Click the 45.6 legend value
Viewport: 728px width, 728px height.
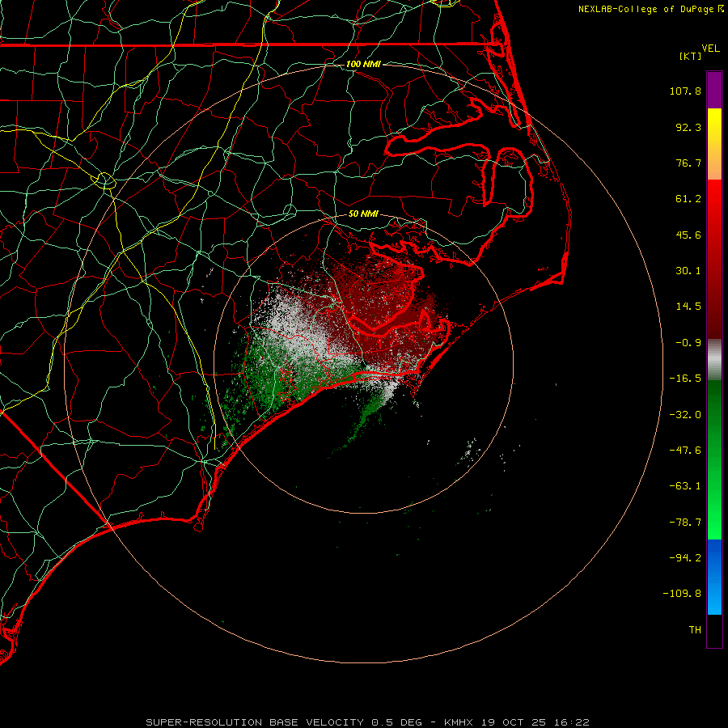688,235
